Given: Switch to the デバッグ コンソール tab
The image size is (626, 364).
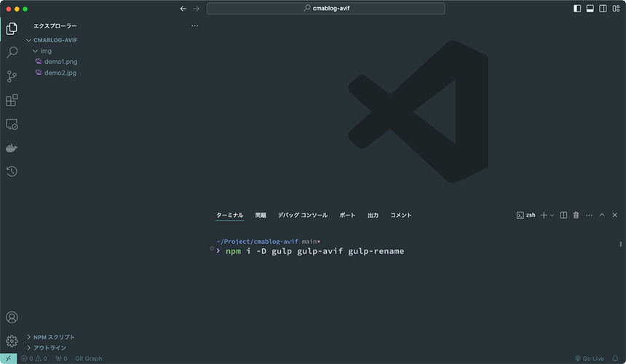Looking at the screenshot, I should (302, 215).
